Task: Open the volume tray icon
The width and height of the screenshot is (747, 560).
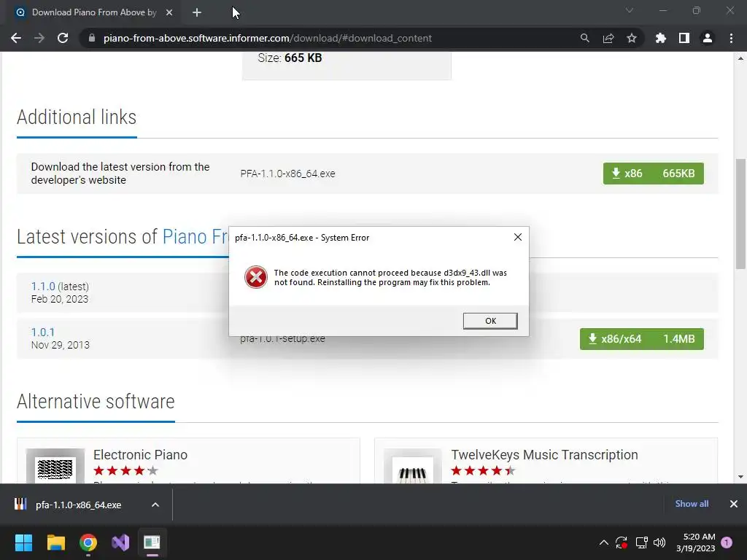Action: click(659, 542)
